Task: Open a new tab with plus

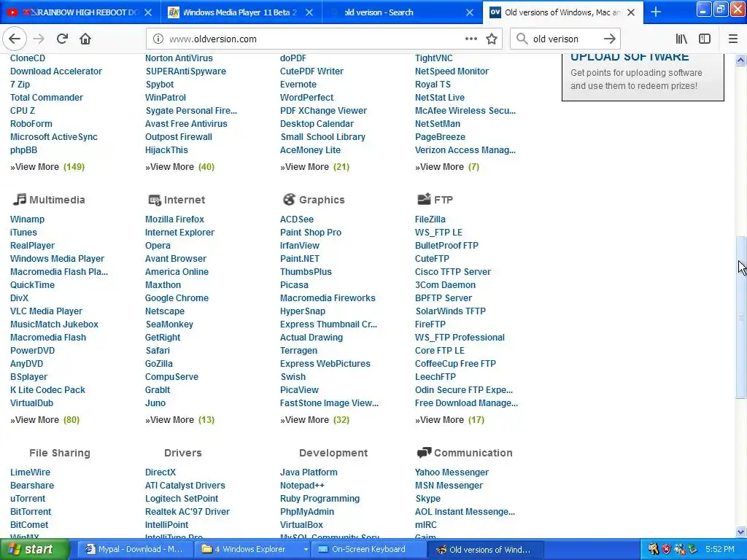Action: [x=656, y=12]
